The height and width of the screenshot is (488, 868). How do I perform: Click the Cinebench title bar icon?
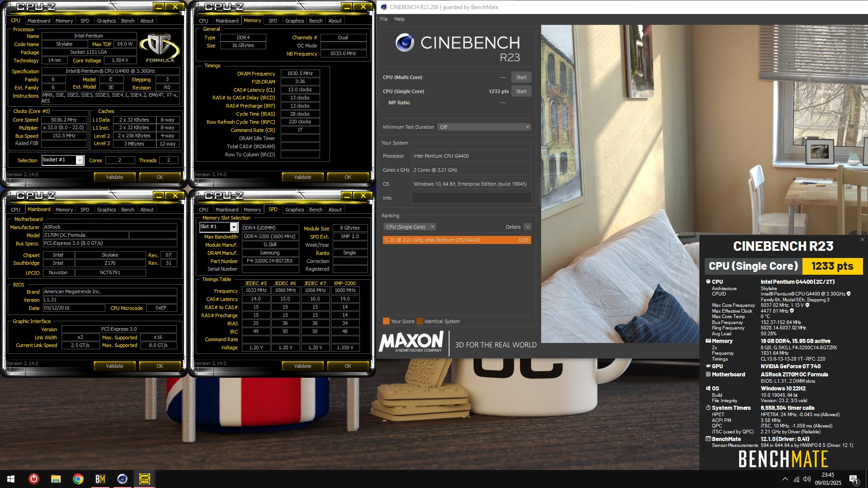tap(384, 7)
